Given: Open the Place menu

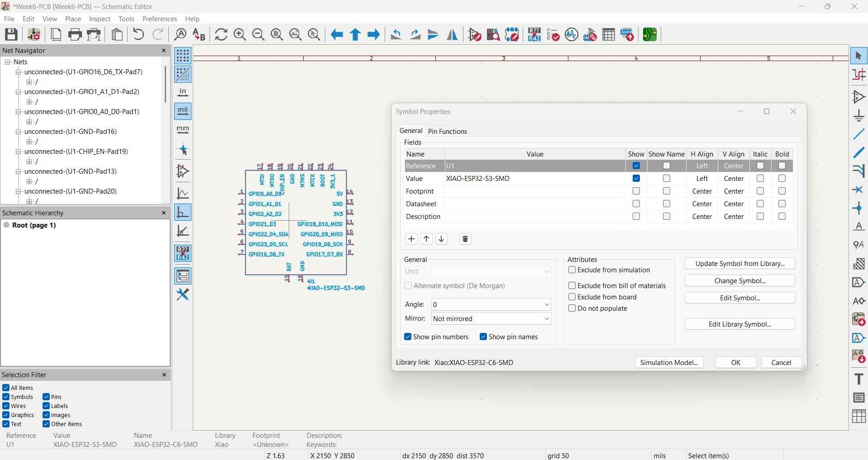Looking at the screenshot, I should [73, 19].
